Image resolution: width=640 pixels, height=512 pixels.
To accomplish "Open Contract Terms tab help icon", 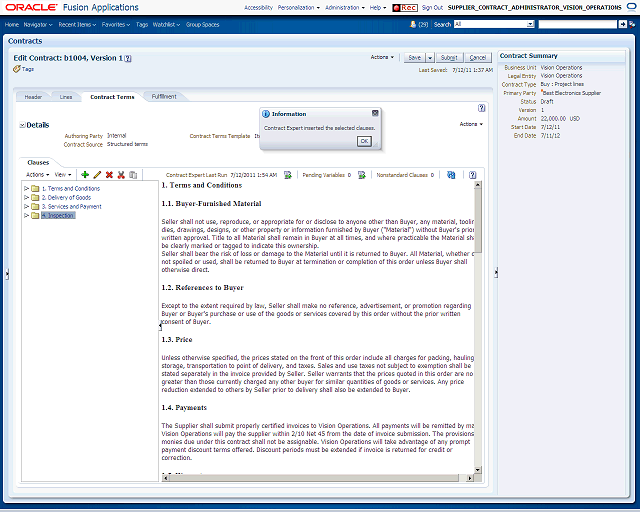I will point(482,108).
